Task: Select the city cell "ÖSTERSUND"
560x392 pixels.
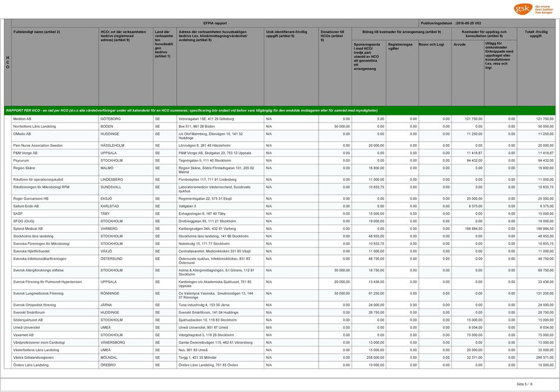Action: point(126,261)
